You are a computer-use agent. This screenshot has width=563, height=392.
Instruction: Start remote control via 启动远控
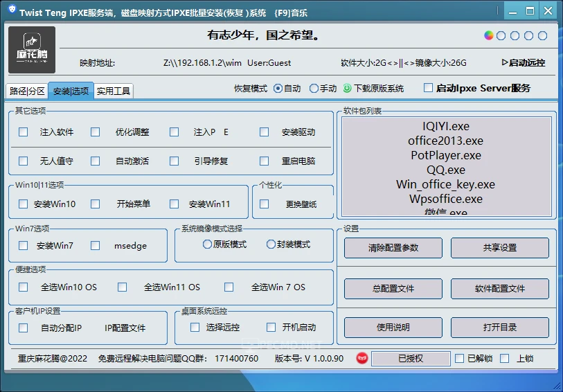[524, 63]
